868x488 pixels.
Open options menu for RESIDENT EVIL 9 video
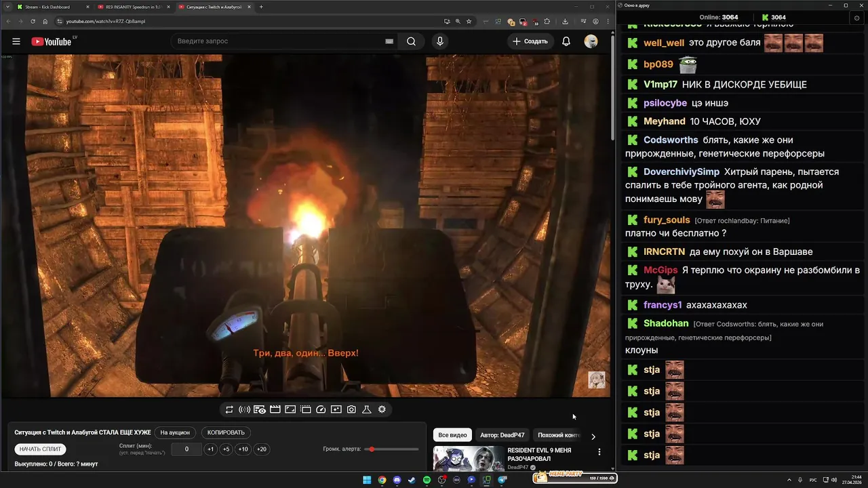pos(599,451)
